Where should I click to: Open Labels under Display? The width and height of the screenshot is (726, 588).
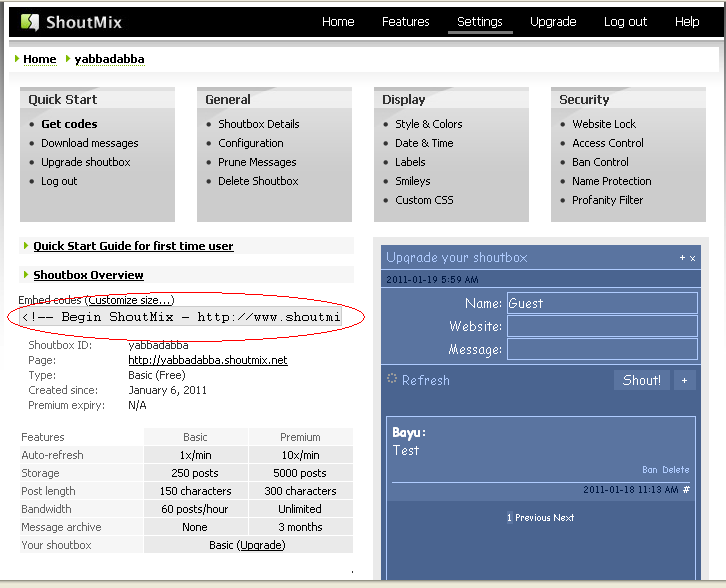(x=410, y=162)
